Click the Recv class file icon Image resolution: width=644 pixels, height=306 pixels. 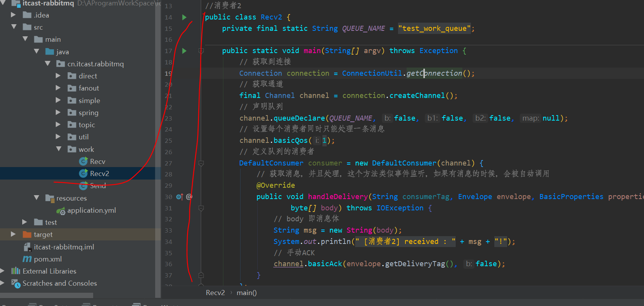coord(83,161)
